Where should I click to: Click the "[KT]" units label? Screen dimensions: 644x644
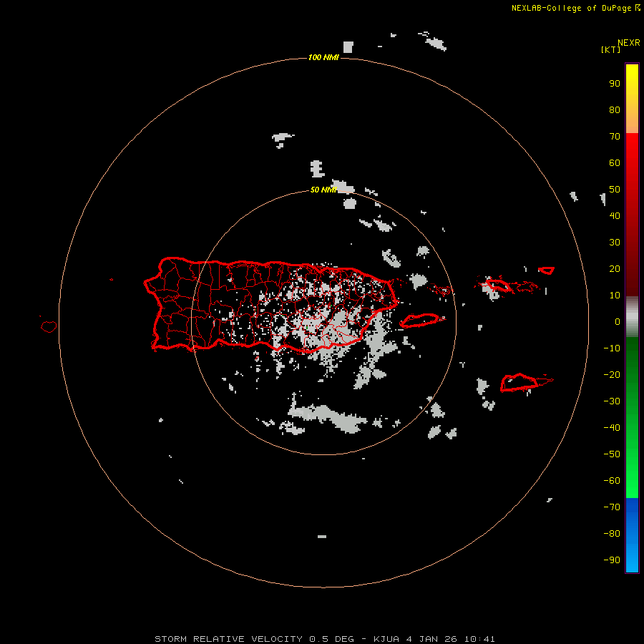point(610,49)
